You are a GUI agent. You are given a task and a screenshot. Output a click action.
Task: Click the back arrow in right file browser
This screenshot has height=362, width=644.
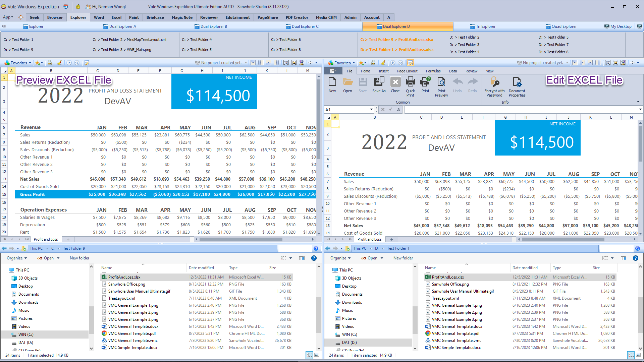coord(328,248)
